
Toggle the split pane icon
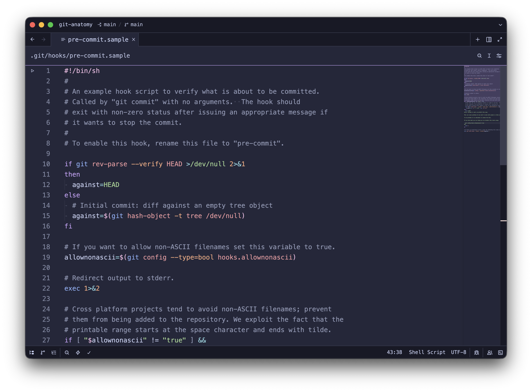pos(489,40)
